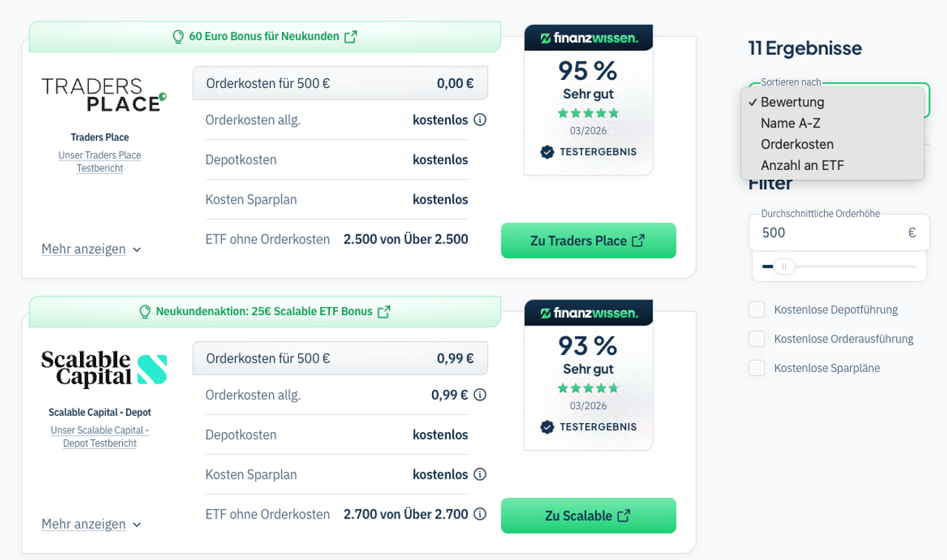Click the order amount slider handle
Image resolution: width=947 pixels, height=560 pixels.
click(x=784, y=266)
